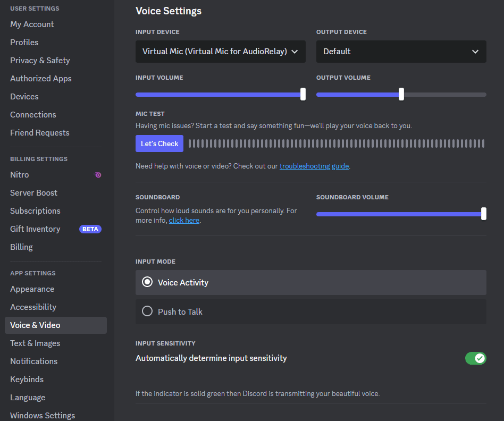Click the APP SETTINGS header text
This screenshot has width=504, height=421.
33,273
